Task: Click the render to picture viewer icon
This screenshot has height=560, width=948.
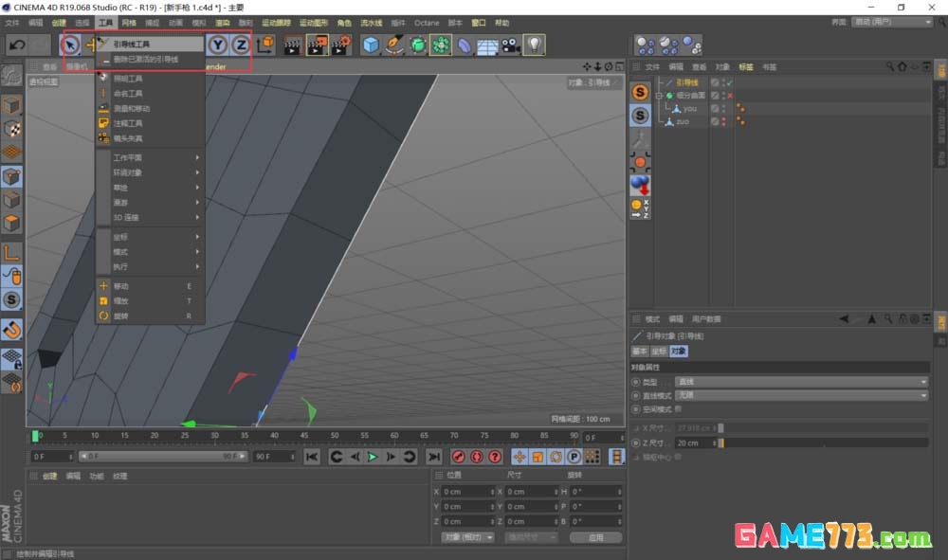Action: [315, 45]
